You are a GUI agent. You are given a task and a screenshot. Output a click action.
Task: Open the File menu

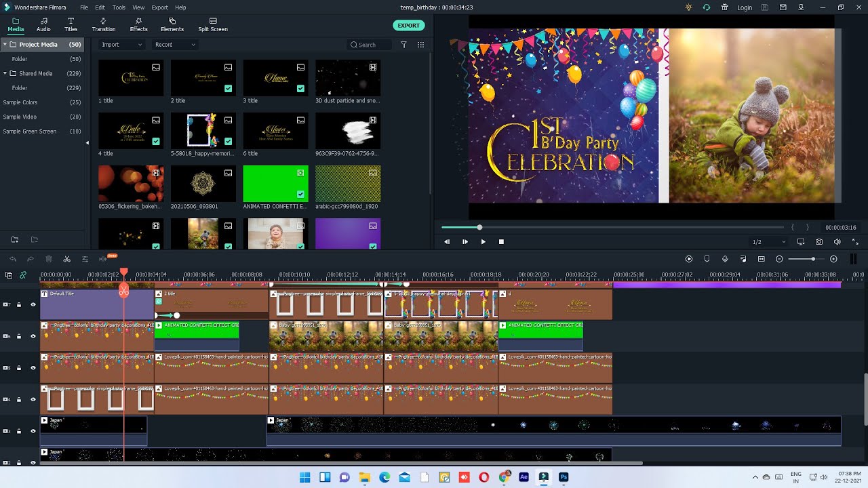click(x=84, y=7)
